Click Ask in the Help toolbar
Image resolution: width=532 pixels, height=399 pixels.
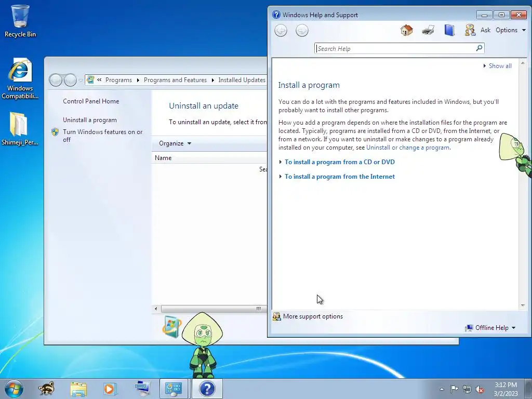485,30
